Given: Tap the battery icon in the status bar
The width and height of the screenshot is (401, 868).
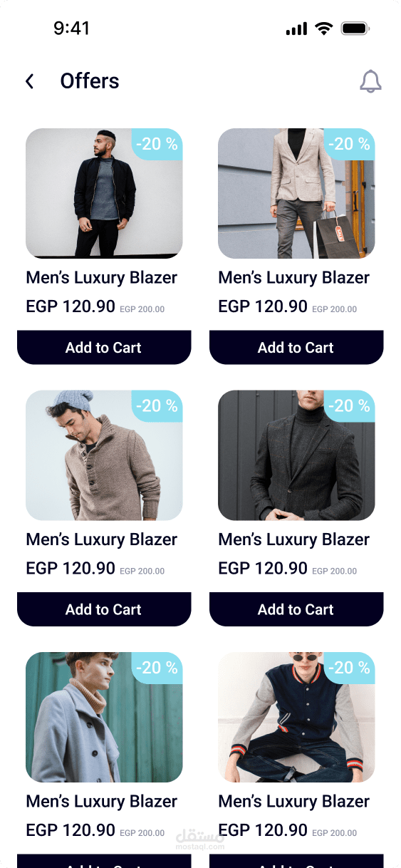Looking at the screenshot, I should [x=355, y=29].
